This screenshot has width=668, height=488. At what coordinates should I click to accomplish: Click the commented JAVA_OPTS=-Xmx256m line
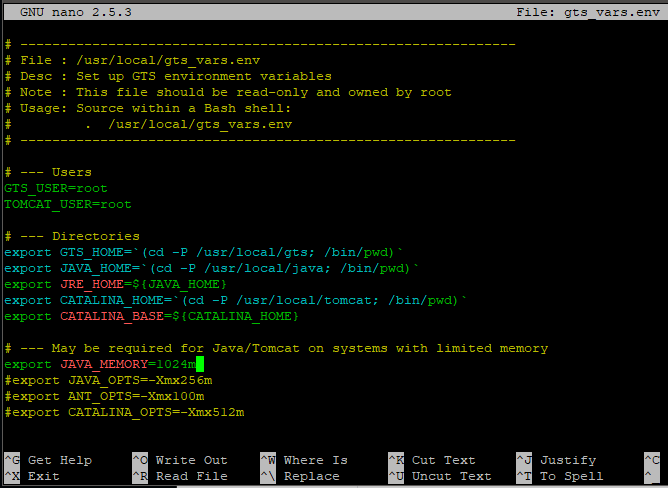click(x=108, y=380)
